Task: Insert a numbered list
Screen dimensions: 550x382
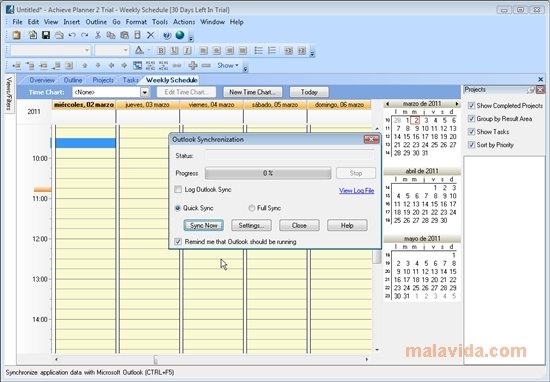Action: (272, 51)
